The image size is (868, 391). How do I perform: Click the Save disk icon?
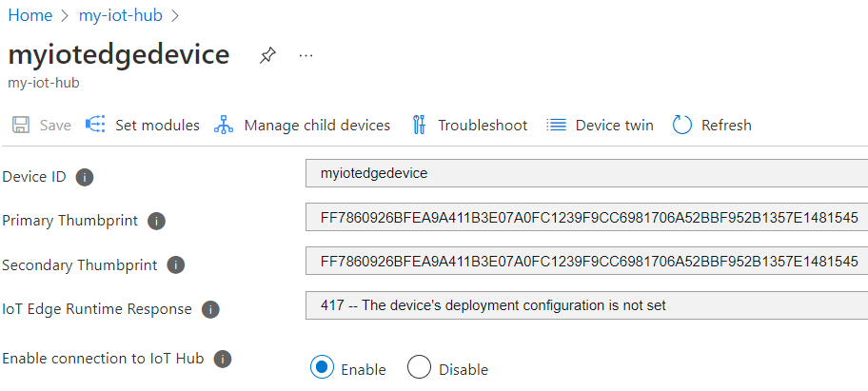20,125
